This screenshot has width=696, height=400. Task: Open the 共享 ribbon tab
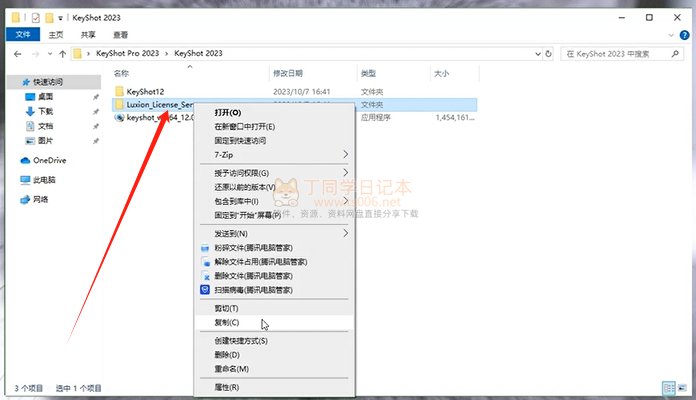point(88,35)
